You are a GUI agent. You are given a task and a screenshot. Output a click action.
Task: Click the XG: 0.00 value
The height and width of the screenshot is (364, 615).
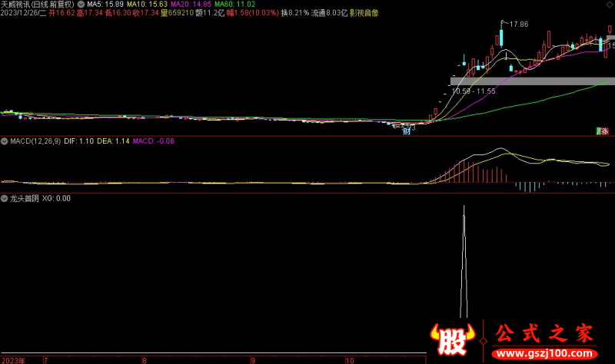[56, 198]
